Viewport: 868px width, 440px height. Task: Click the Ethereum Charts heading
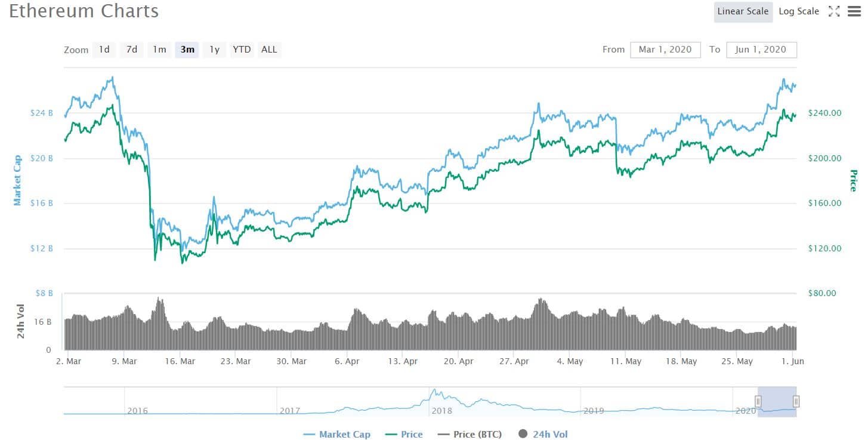[x=84, y=11]
